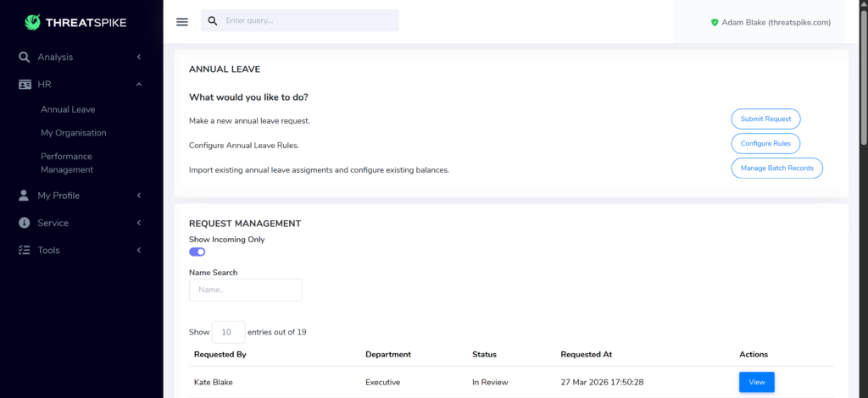868x398 pixels.
Task: Toggle the hamburger menu icon
Action: 182,21
